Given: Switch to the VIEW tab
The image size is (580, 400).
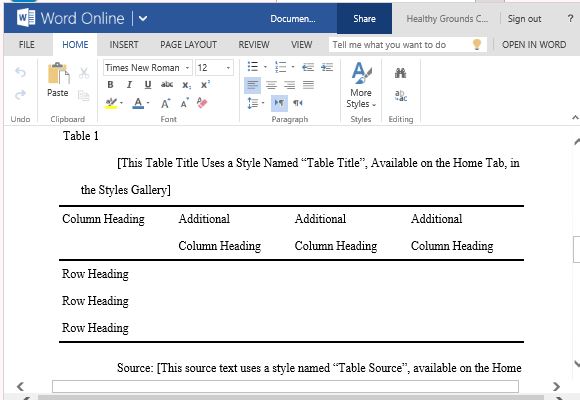Looking at the screenshot, I should point(301,45).
